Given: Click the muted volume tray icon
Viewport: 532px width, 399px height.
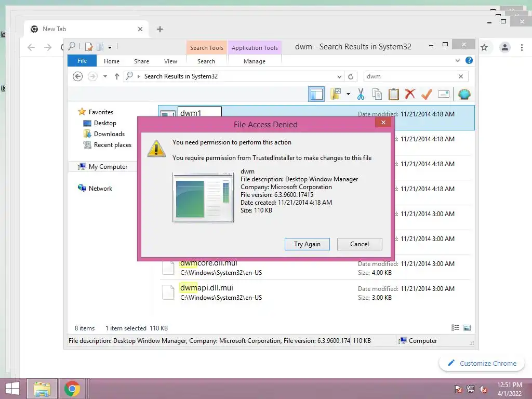Looking at the screenshot, I should [483, 389].
